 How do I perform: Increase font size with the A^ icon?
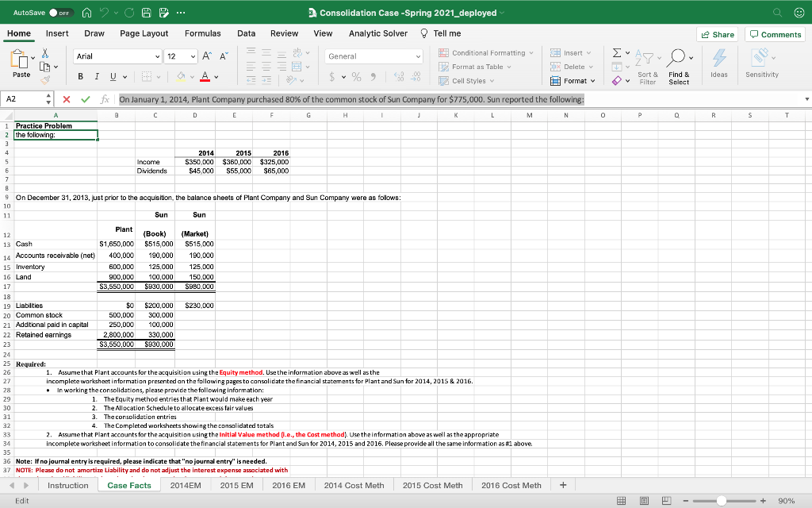pyautogui.click(x=207, y=56)
